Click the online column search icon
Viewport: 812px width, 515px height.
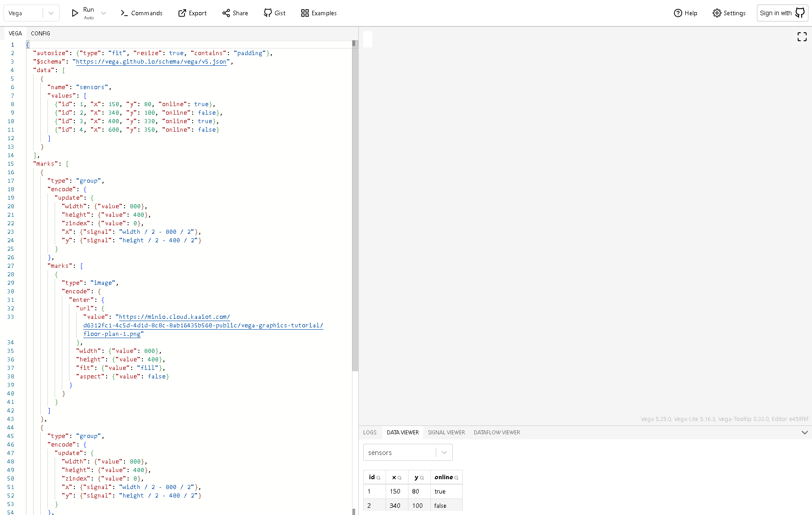456,478
